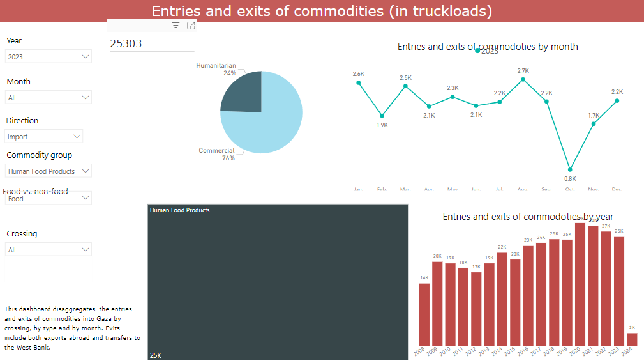Open focus mode icon above the card

pyautogui.click(x=191, y=26)
